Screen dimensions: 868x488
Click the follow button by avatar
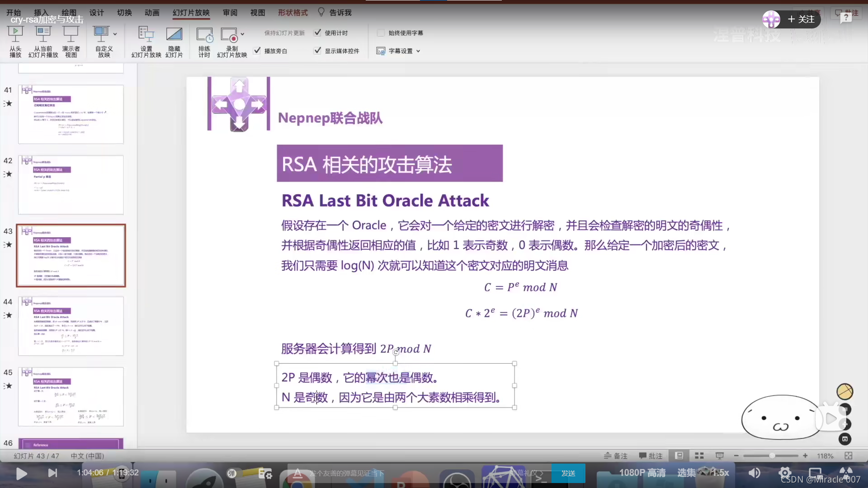pos(801,19)
